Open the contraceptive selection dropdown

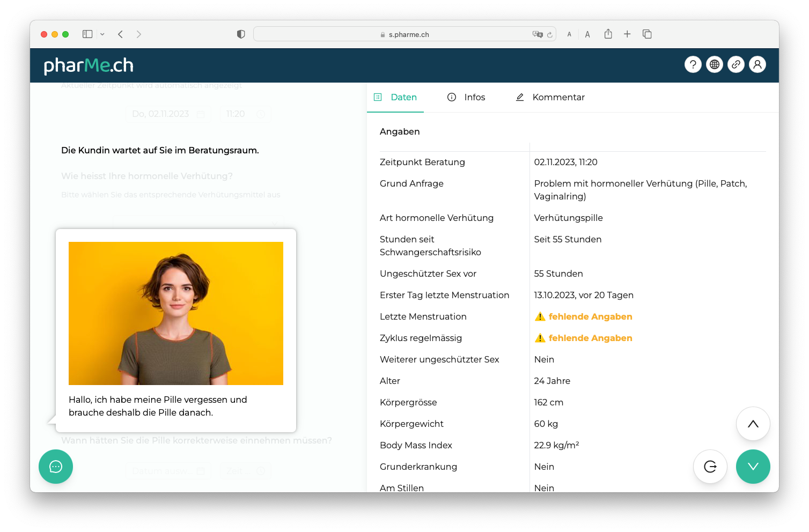[x=198, y=222]
